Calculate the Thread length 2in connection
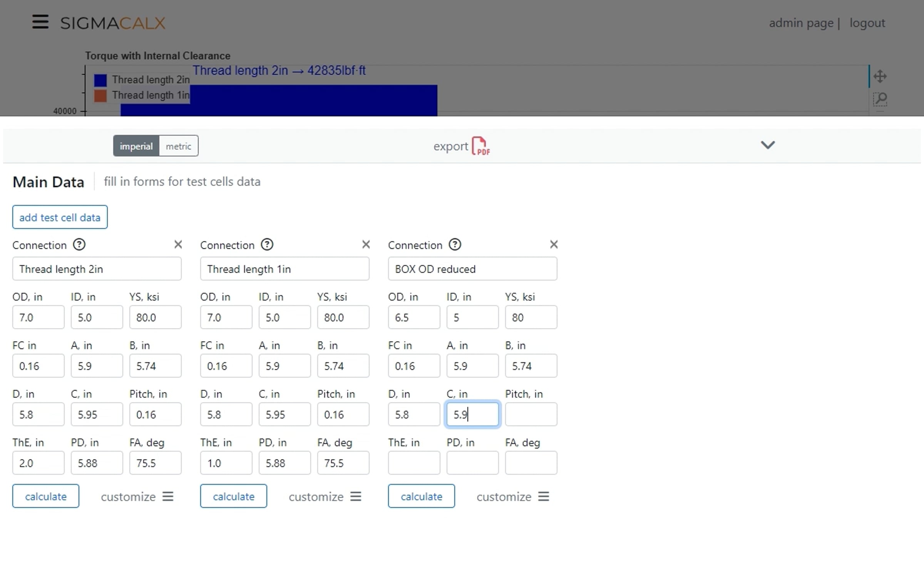This screenshot has width=924, height=578. point(46,496)
